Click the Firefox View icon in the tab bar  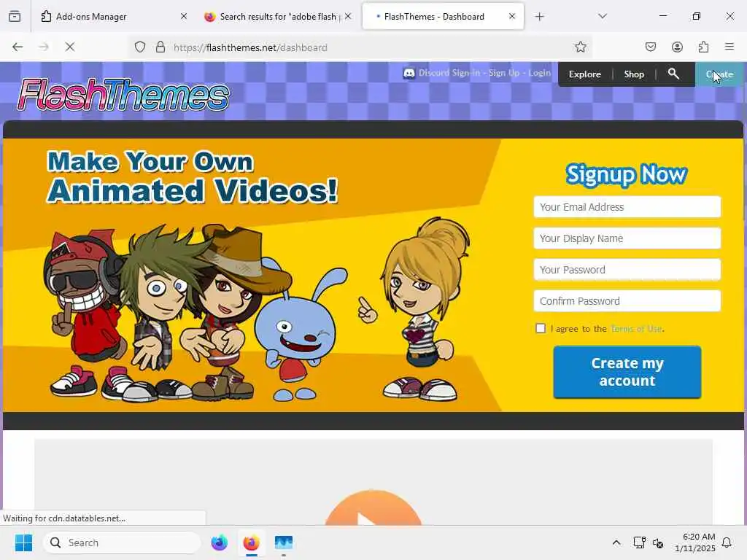(15, 17)
